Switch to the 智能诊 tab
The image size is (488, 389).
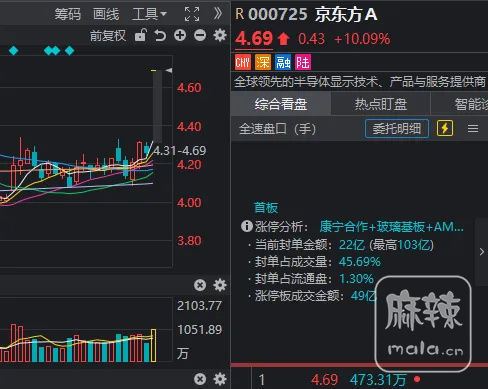(x=460, y=104)
